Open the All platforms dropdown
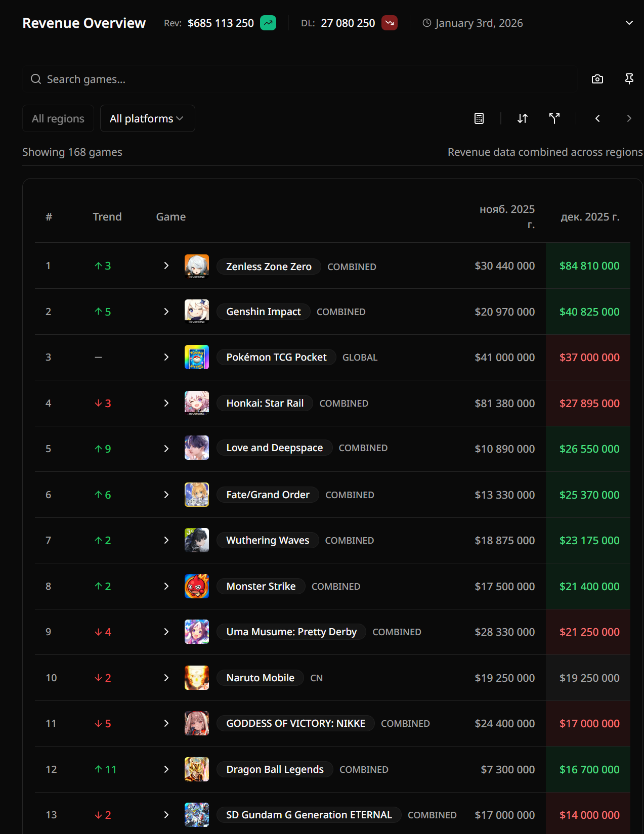644x834 pixels. (147, 118)
